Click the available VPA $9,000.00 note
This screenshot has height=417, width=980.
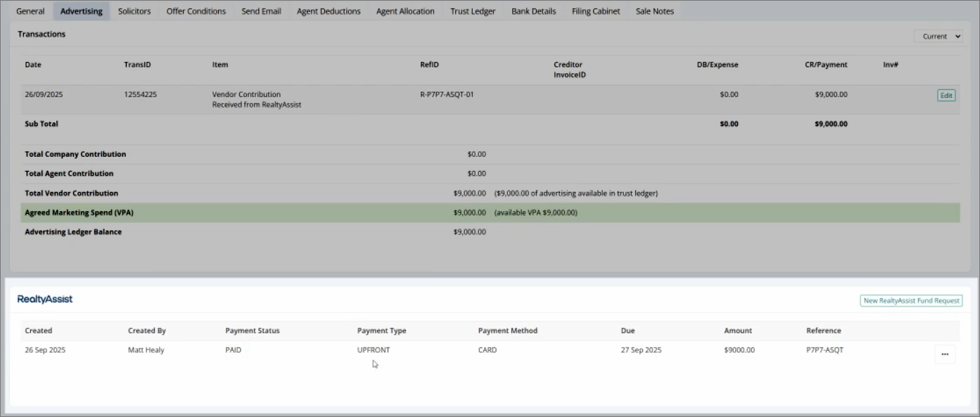pos(535,212)
